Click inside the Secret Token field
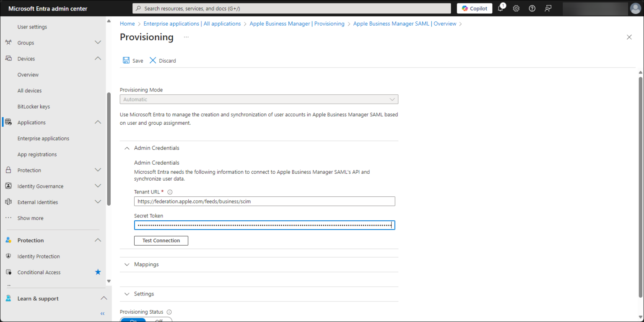 [264, 225]
